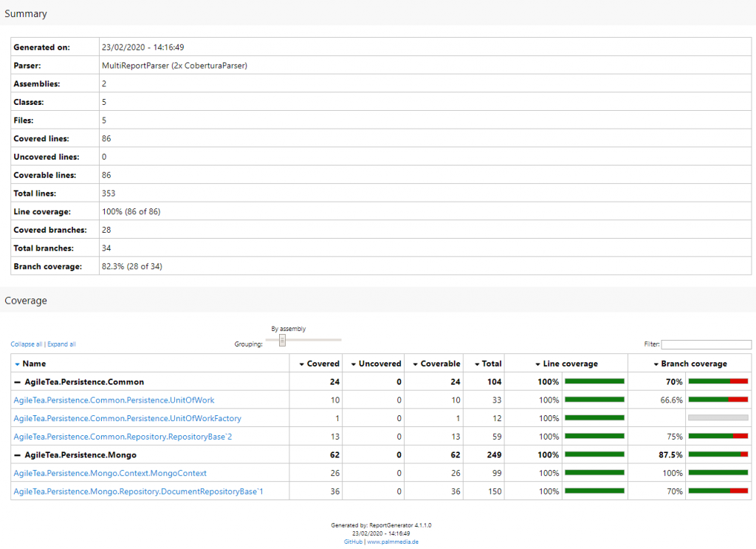Sort by the Uncovered column
Image resolution: width=756 pixels, height=549 pixels.
tap(376, 364)
